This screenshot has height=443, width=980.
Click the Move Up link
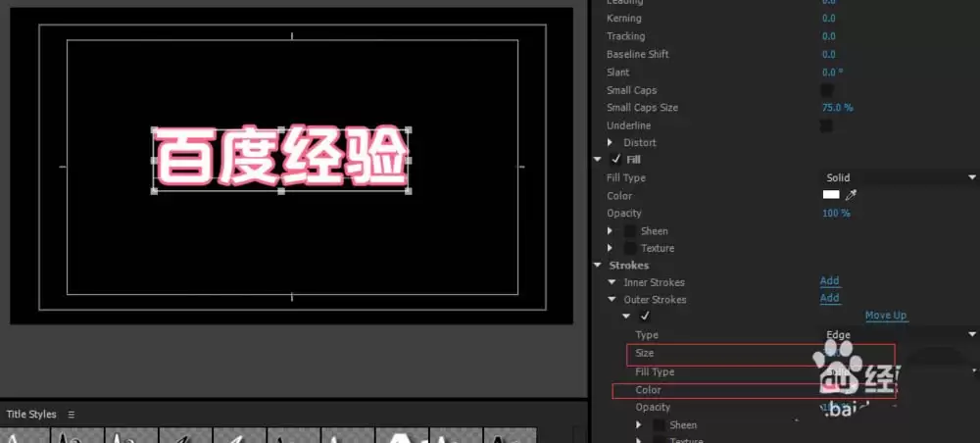click(885, 316)
